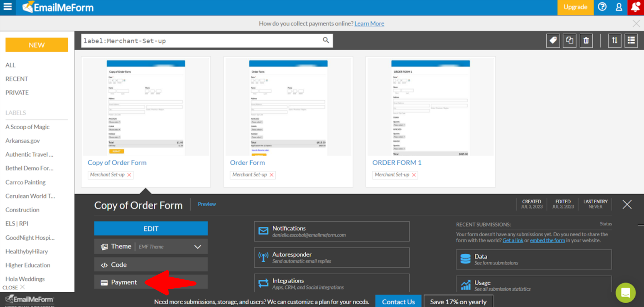Click the Payment card icon

pyautogui.click(x=104, y=283)
